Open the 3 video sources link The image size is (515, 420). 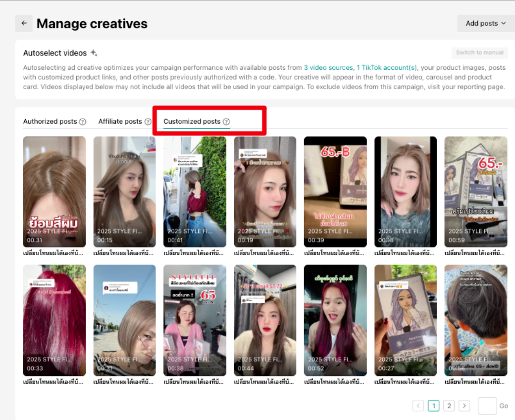click(x=328, y=68)
